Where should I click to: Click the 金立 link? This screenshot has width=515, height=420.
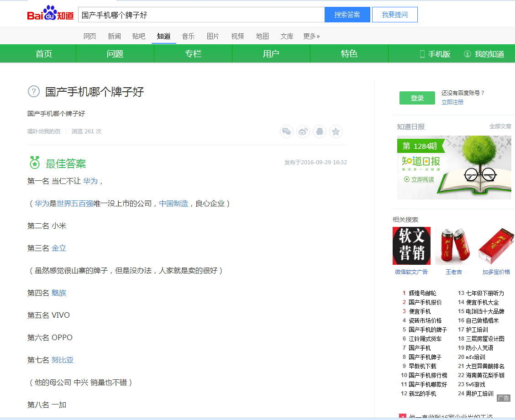pyautogui.click(x=59, y=248)
